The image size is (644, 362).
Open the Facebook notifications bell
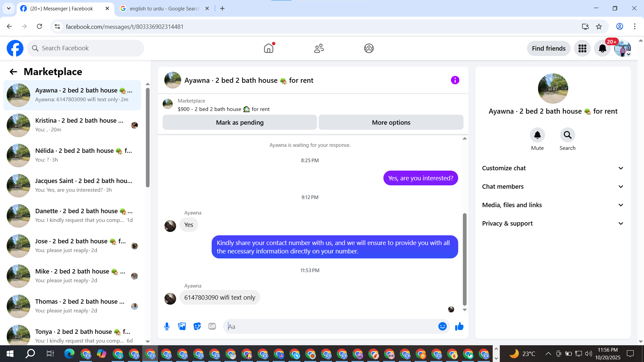pyautogui.click(x=602, y=49)
